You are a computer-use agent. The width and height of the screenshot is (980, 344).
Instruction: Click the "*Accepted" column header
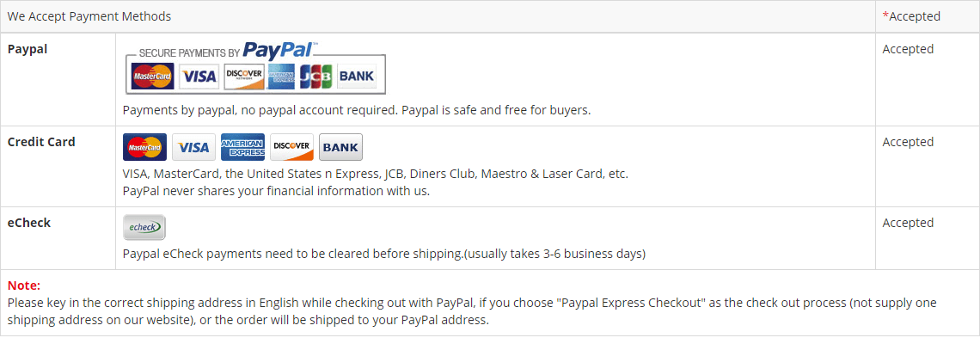[x=911, y=16]
